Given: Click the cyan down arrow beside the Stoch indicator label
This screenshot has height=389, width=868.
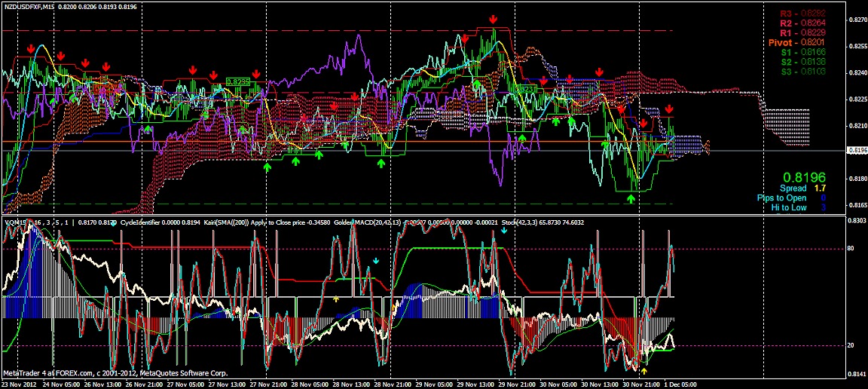Looking at the screenshot, I should [x=503, y=231].
